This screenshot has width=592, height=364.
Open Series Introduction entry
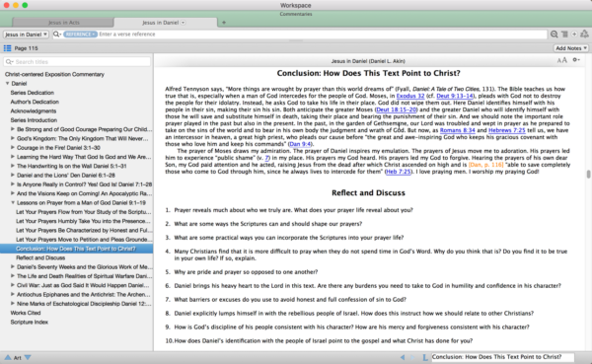tap(34, 120)
